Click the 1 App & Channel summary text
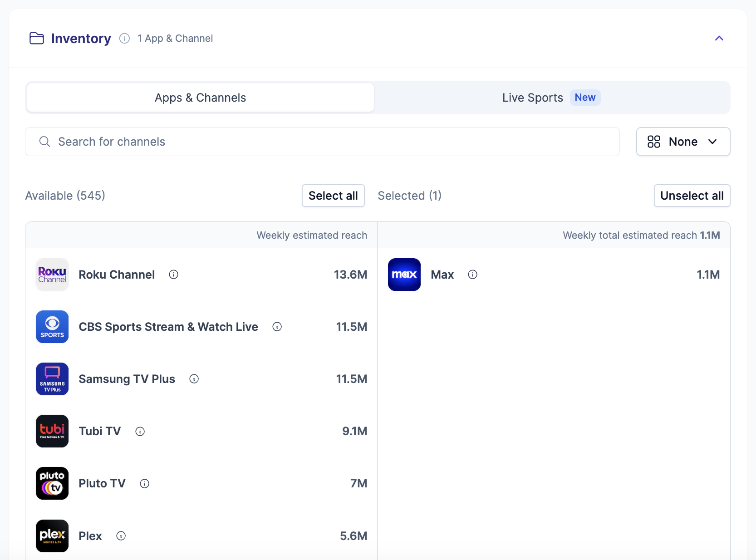Screen dimensions: 756x560 [x=175, y=39]
